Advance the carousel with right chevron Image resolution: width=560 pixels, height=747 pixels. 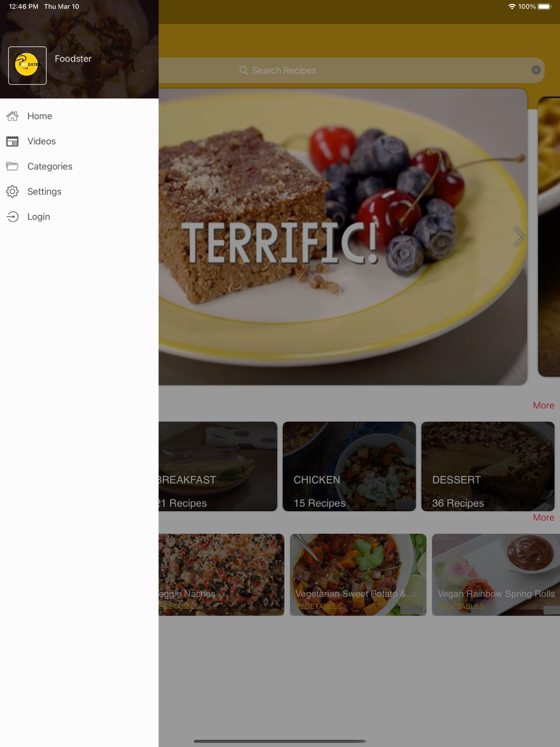519,237
